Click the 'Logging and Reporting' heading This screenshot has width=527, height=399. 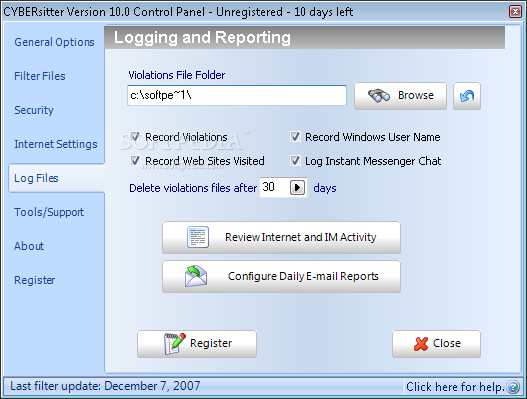point(202,38)
